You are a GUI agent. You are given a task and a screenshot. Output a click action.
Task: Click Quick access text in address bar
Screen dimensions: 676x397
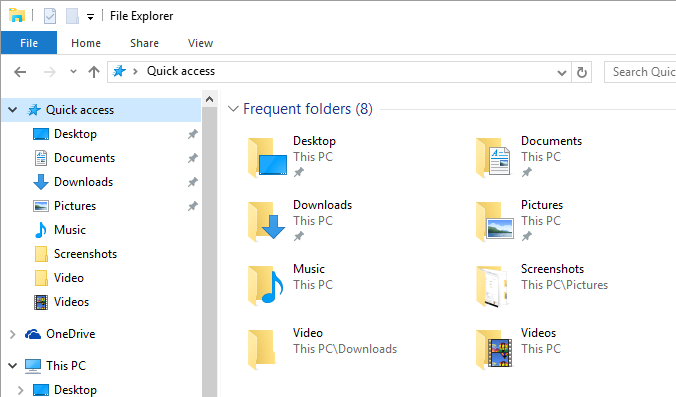coord(181,71)
